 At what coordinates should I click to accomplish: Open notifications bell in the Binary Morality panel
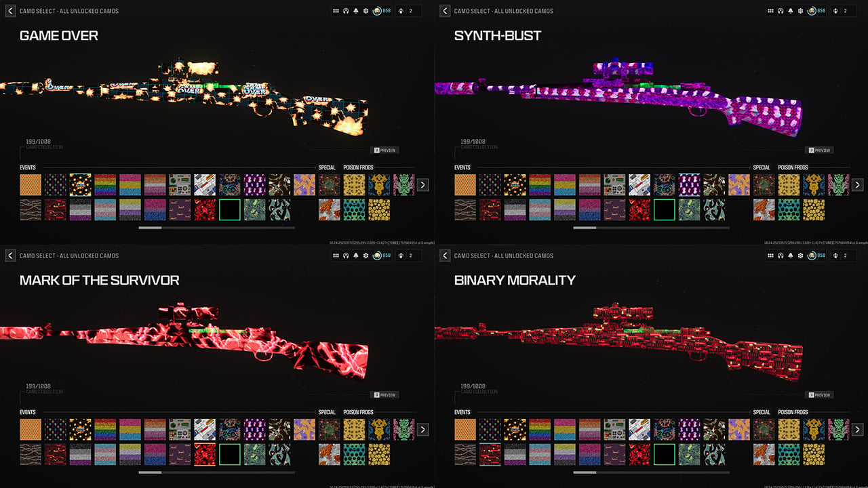(791, 256)
